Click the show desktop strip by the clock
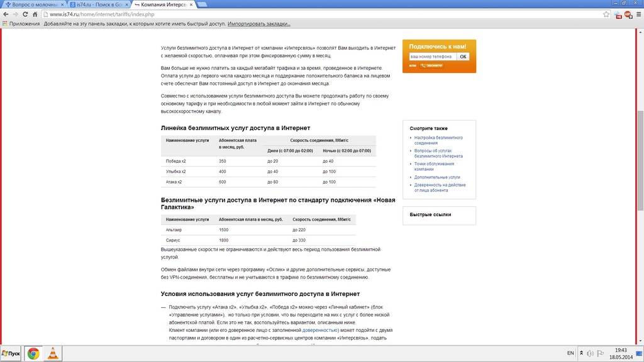Viewport: 644px width, 362px height. click(639, 353)
